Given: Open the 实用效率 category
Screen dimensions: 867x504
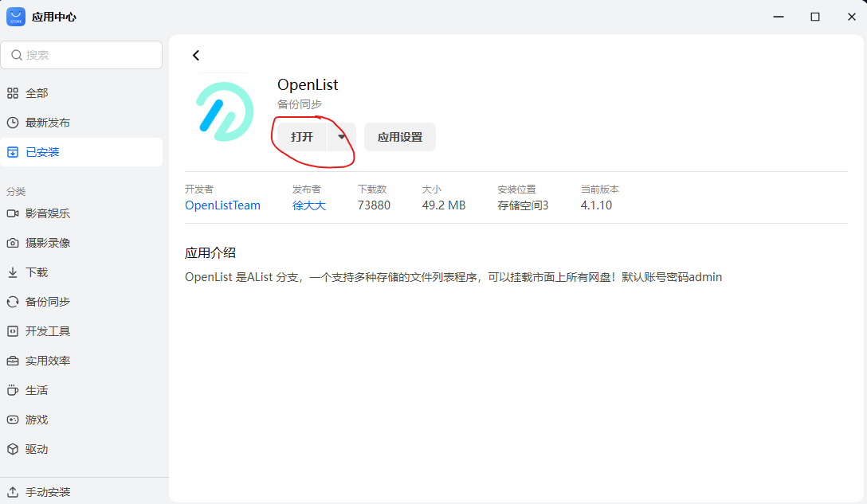Looking at the screenshot, I should tap(81, 361).
